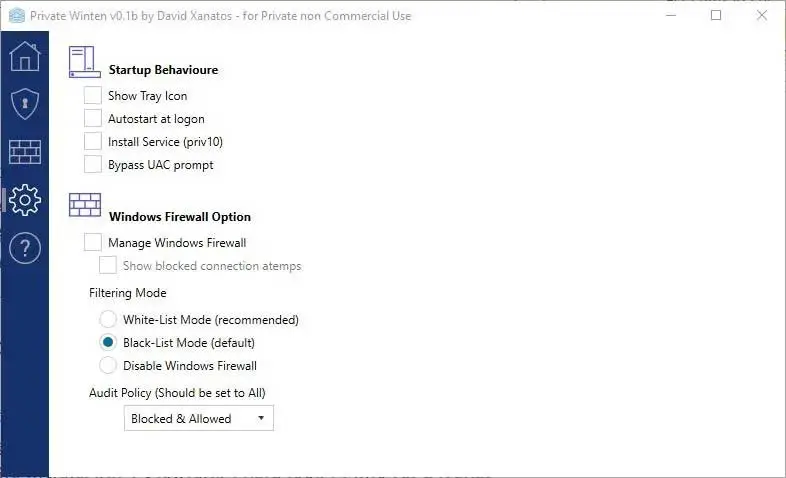The height and width of the screenshot is (478, 786).
Task: Enable Show Tray Icon checkbox
Action: point(93,96)
